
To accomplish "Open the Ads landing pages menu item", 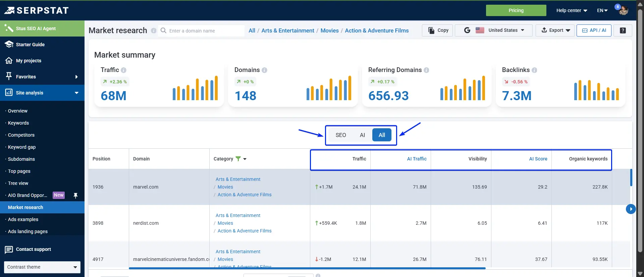I will 28,231.
